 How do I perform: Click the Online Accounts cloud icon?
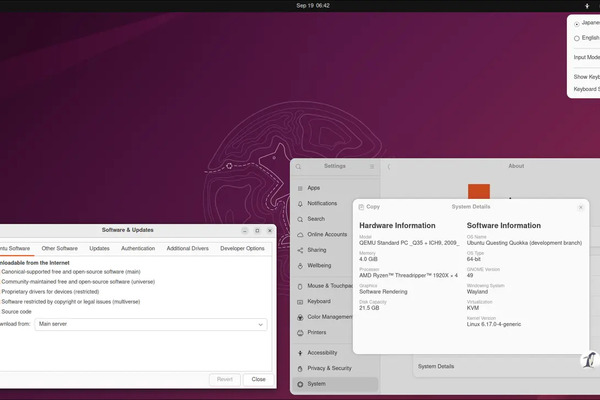point(300,235)
